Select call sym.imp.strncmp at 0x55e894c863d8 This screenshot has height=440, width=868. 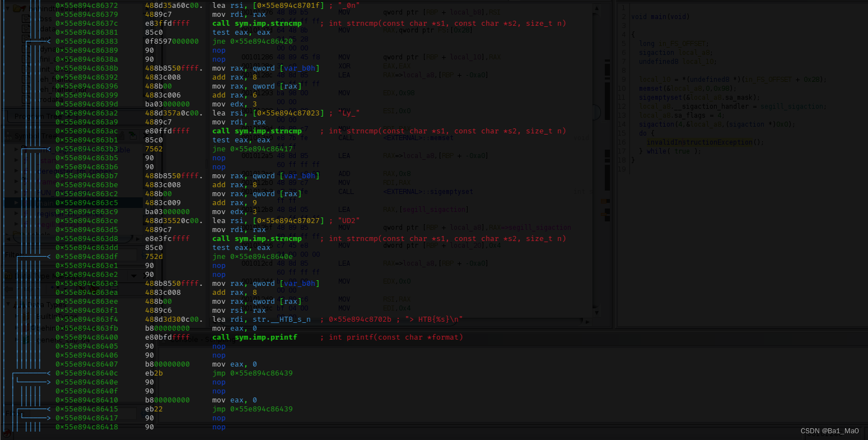click(256, 239)
